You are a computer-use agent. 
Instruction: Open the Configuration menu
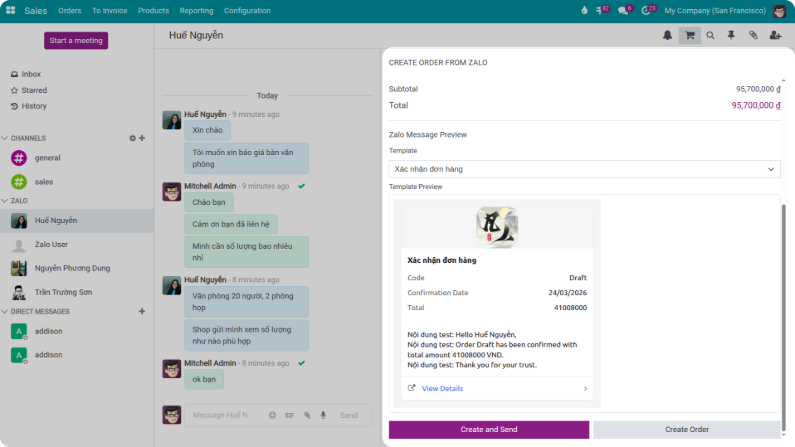coord(247,11)
